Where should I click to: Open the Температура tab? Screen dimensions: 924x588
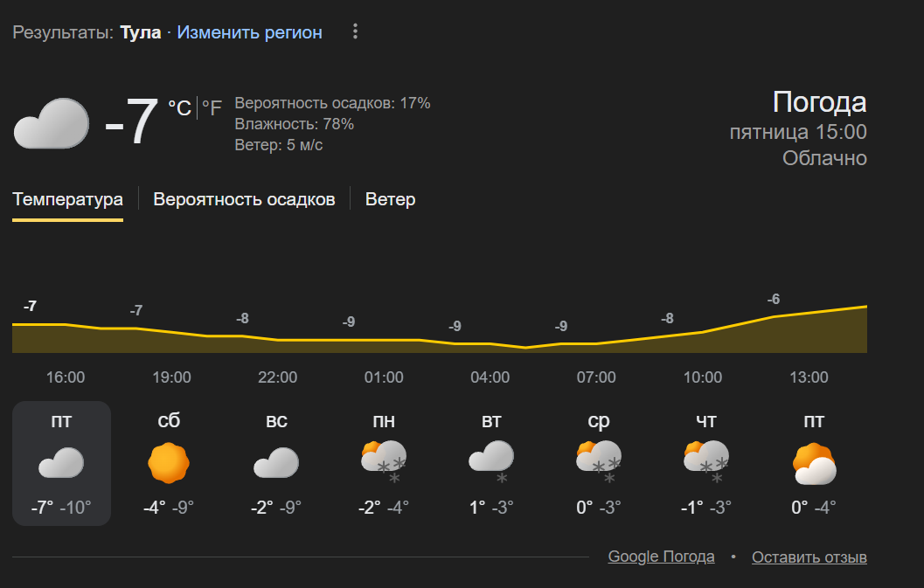[x=67, y=199]
